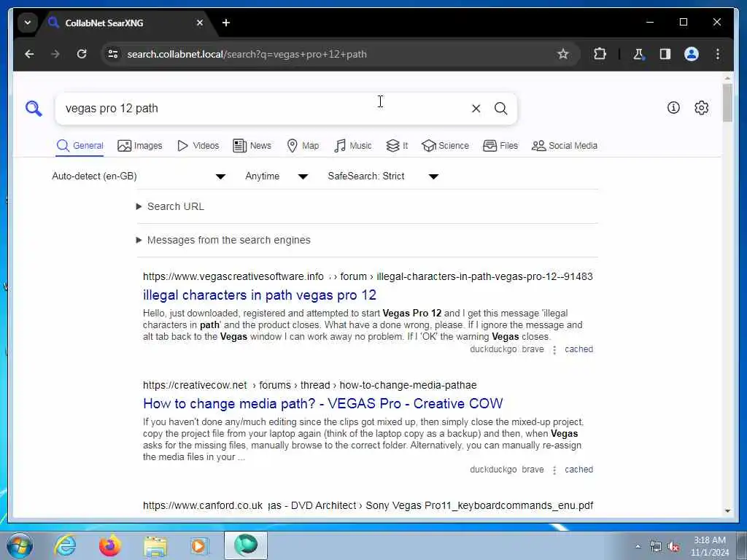Viewport: 747px width, 560px height.
Task: Open Chrome Labs flask icon
Action: (x=638, y=54)
